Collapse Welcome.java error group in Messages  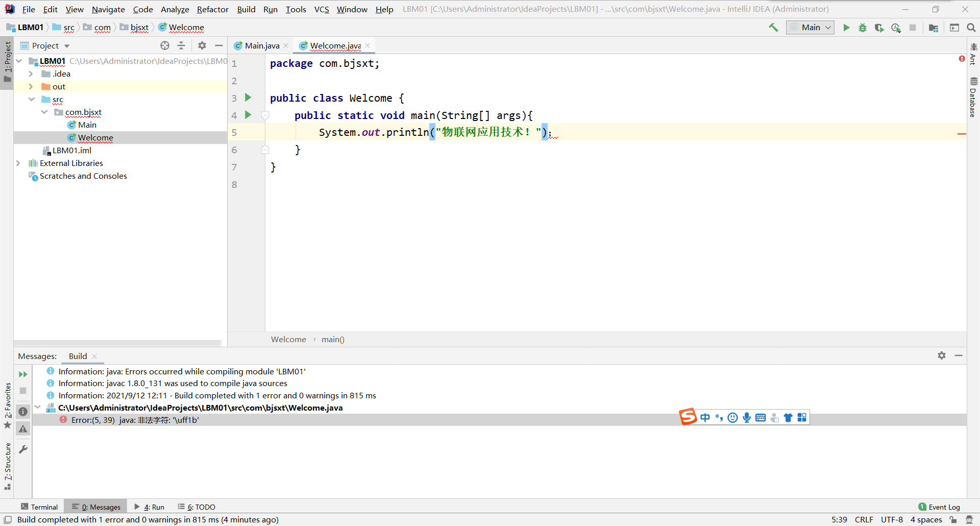coord(37,408)
